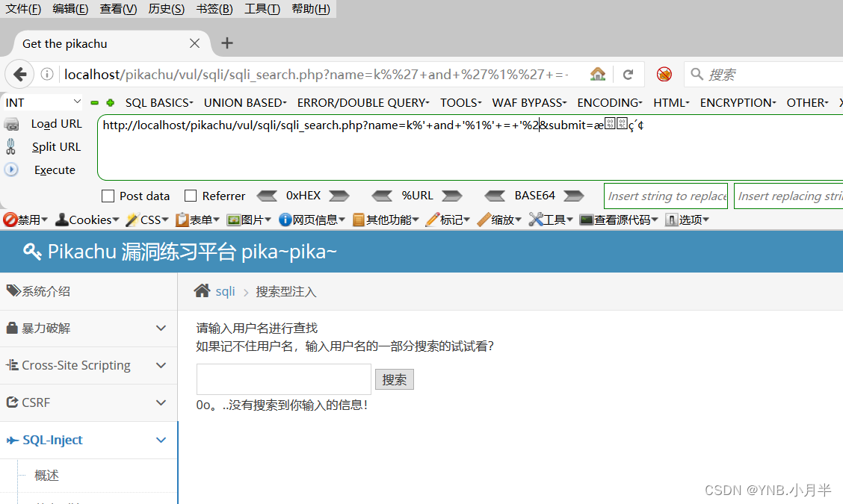
Task: Click right arrow beside %URL
Action: click(452, 196)
